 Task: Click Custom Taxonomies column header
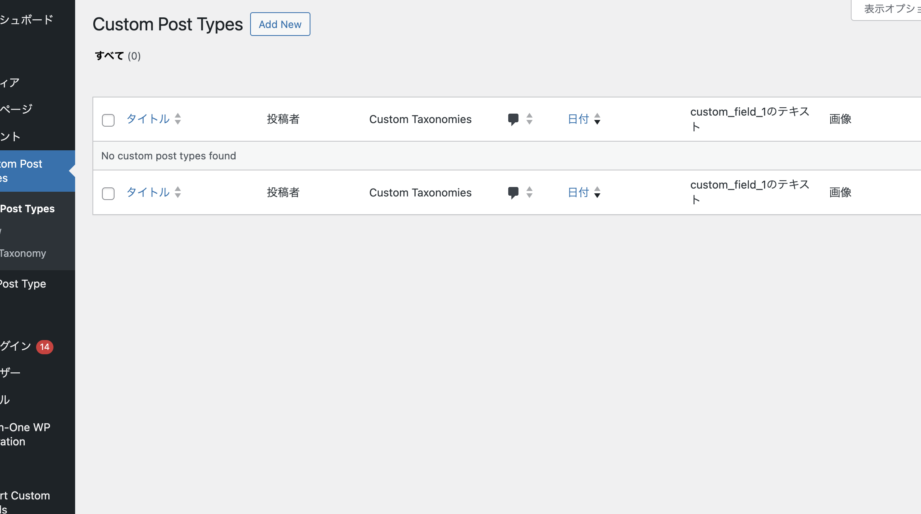click(x=420, y=119)
